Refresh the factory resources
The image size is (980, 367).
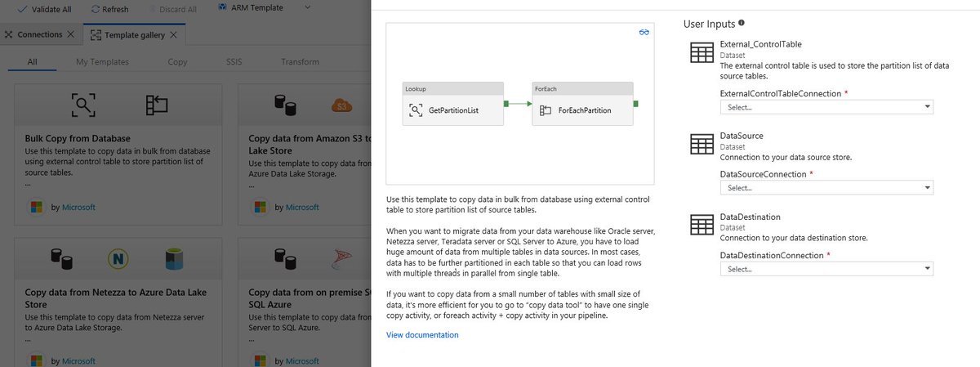pyautogui.click(x=110, y=8)
